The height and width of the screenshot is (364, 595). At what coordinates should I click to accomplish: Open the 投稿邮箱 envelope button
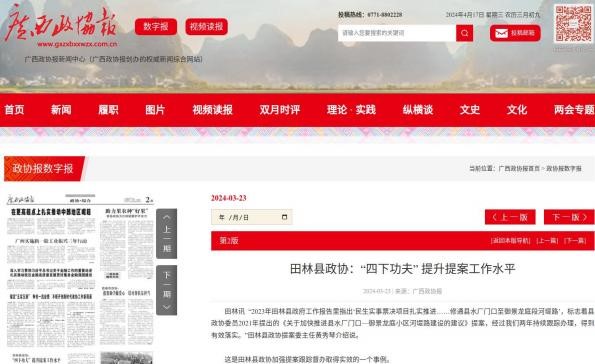click(515, 33)
